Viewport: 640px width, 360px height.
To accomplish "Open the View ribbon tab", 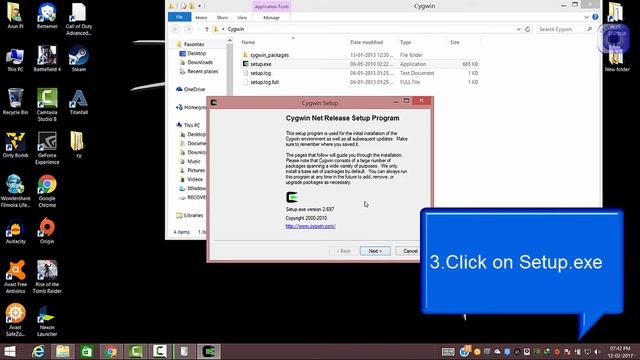I will coord(242,18).
